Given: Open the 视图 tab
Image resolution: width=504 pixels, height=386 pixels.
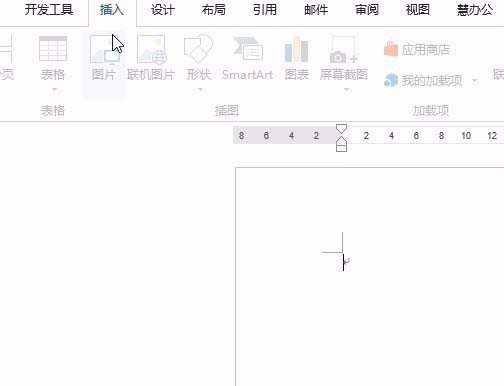Looking at the screenshot, I should pos(418,10).
